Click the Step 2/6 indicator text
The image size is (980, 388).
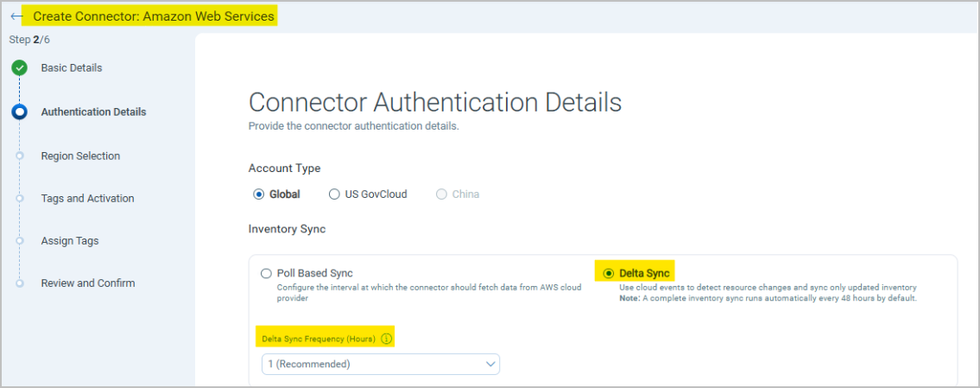click(29, 40)
